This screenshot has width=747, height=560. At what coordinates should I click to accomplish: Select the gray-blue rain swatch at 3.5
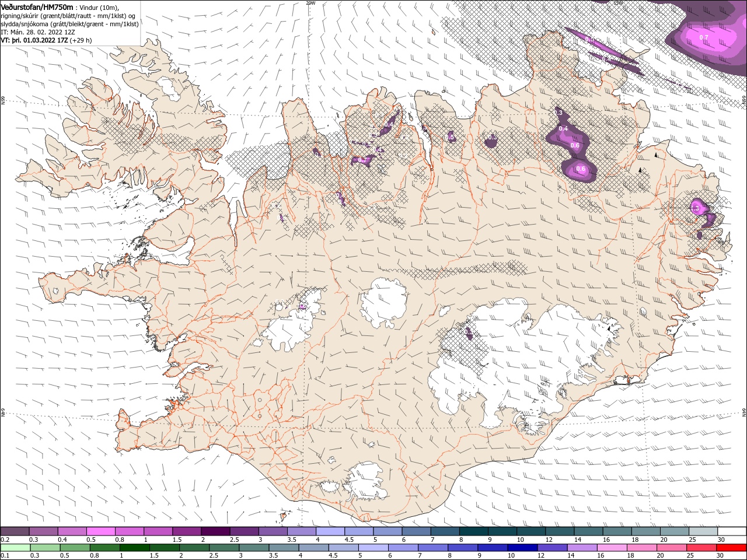(284, 548)
